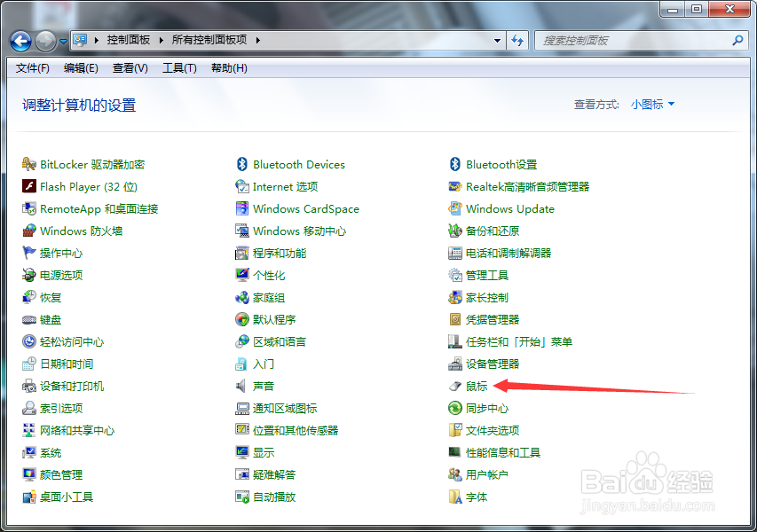Click the computer icon in address bar
This screenshot has height=532, width=757.
tap(80, 40)
